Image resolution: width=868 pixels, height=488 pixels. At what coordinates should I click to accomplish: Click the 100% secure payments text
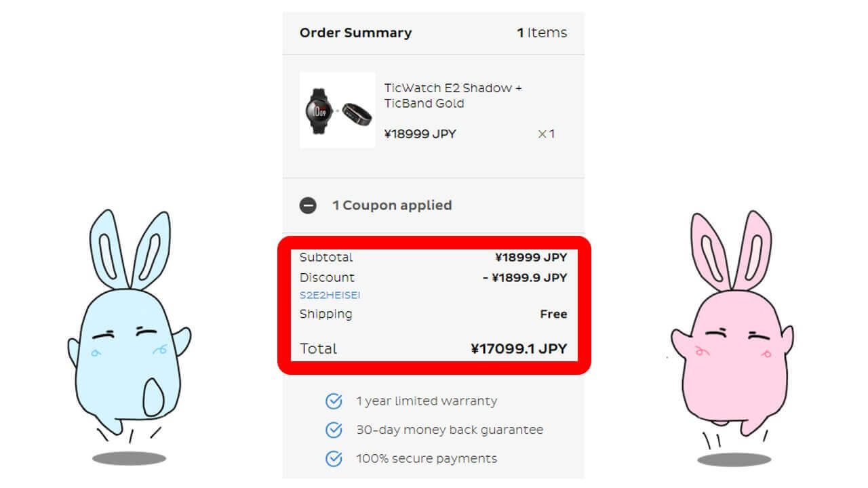[x=426, y=459]
